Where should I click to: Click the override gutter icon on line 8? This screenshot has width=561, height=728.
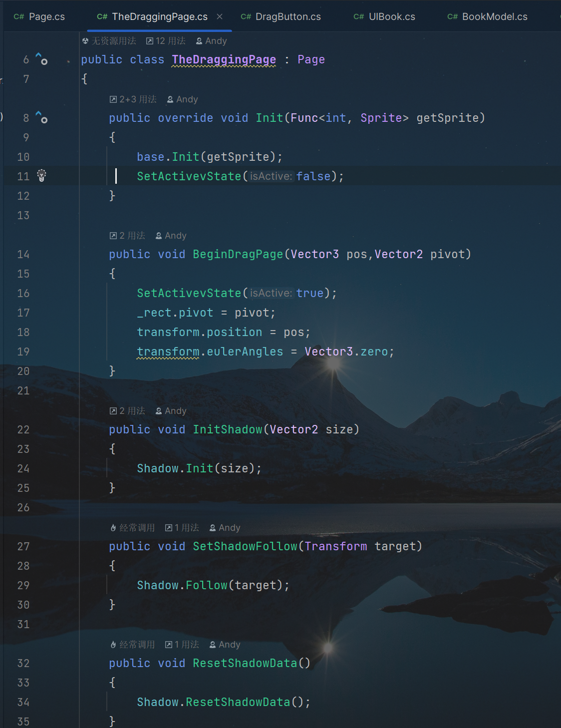(41, 117)
